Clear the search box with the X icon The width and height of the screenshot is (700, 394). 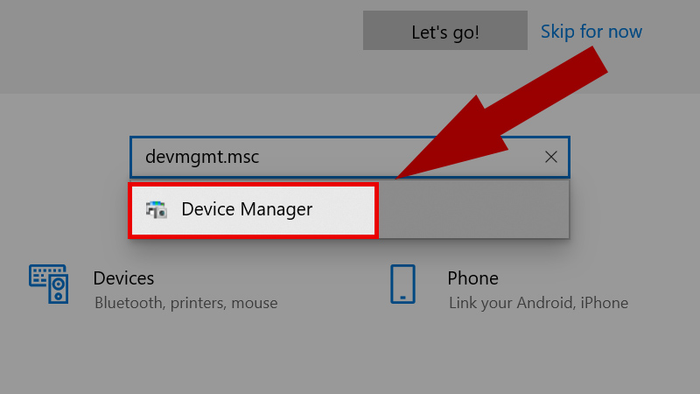(x=551, y=157)
